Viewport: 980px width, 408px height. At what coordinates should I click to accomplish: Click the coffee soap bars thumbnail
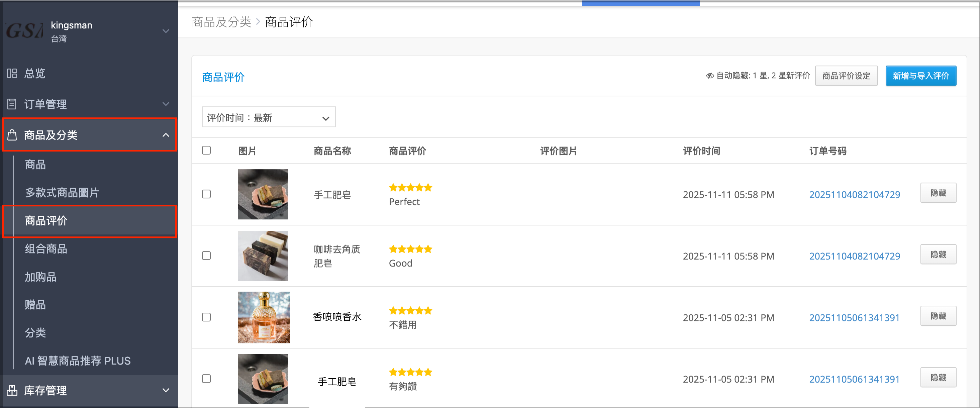(x=263, y=256)
